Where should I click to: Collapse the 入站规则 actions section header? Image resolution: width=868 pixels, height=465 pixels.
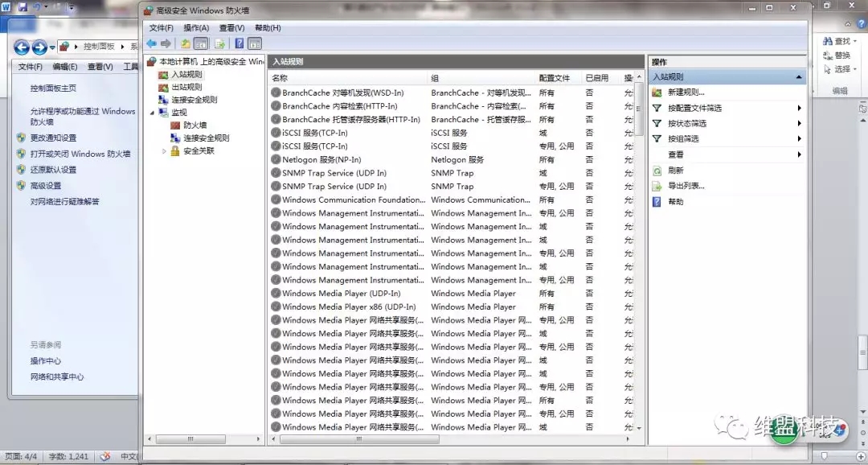pos(798,77)
